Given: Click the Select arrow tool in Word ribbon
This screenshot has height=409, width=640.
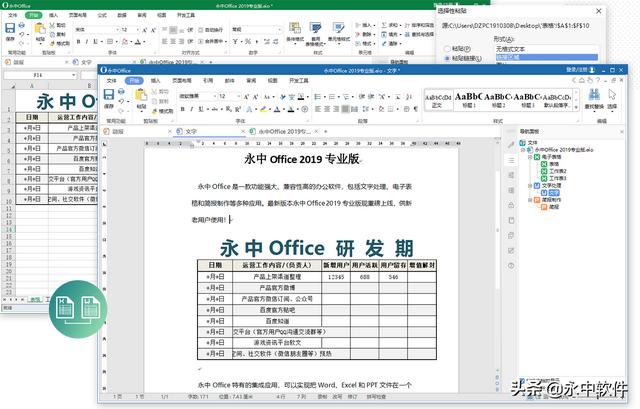Looking at the screenshot, I should pos(612,95).
